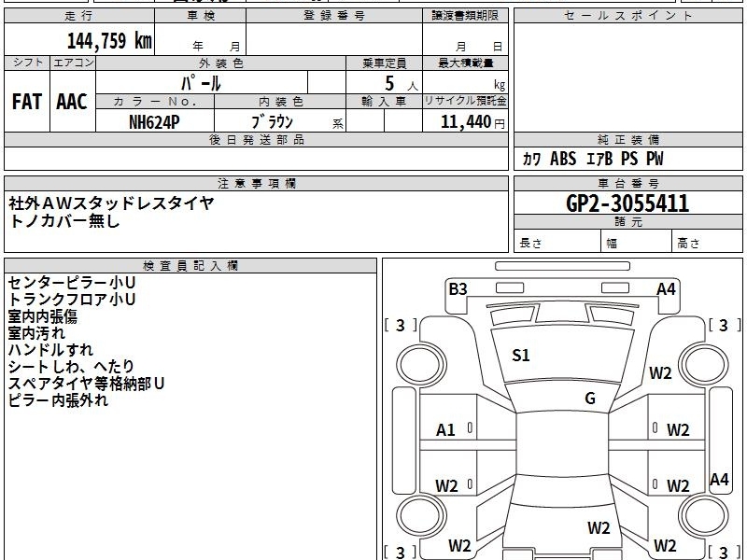Click the 車台番号 header
Viewport: 747px width, 560px height.
627,183
